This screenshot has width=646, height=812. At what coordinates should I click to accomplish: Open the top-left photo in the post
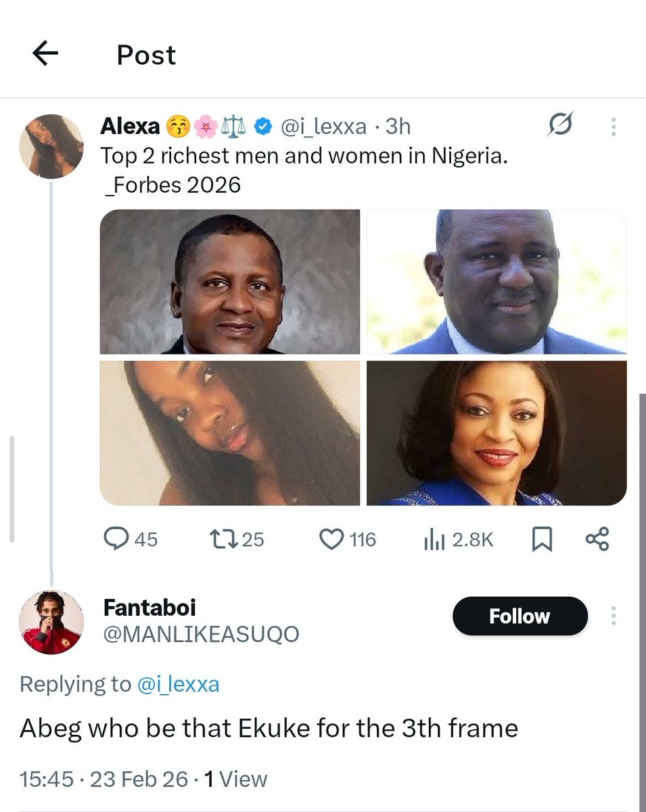[x=230, y=281]
